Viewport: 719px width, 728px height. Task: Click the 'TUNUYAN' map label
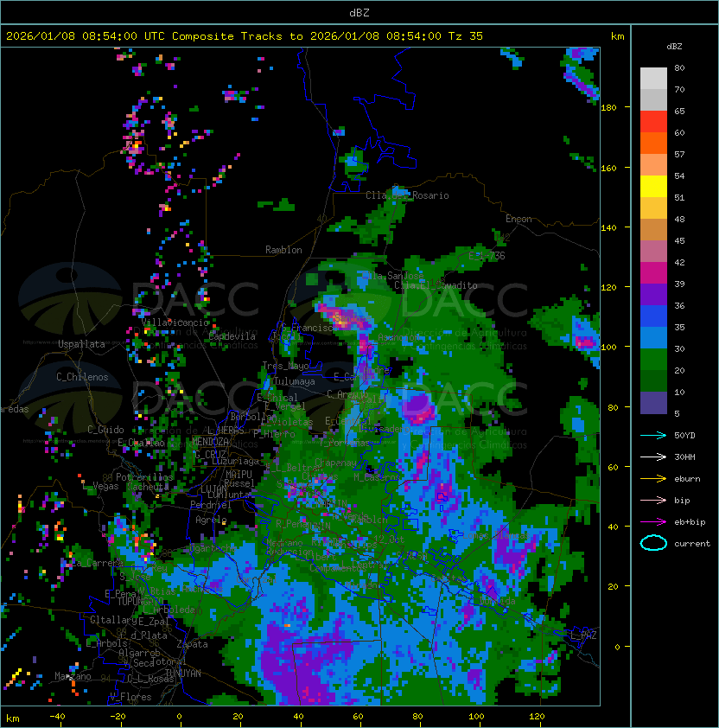183,674
